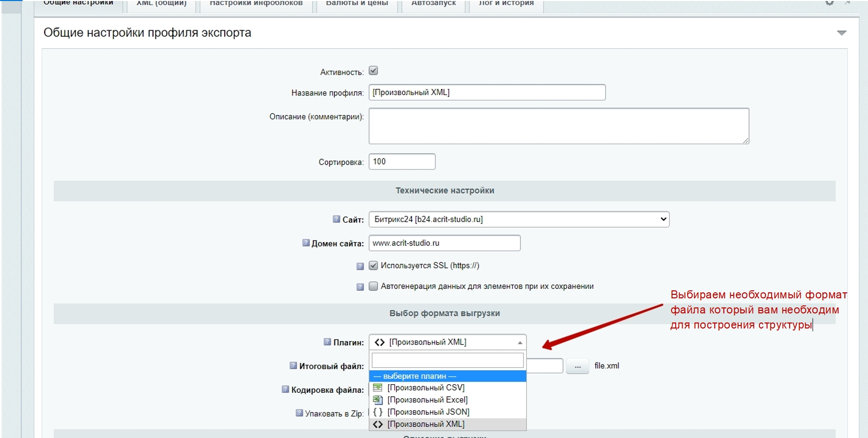Click help icon next to Сайт label

[337, 219]
